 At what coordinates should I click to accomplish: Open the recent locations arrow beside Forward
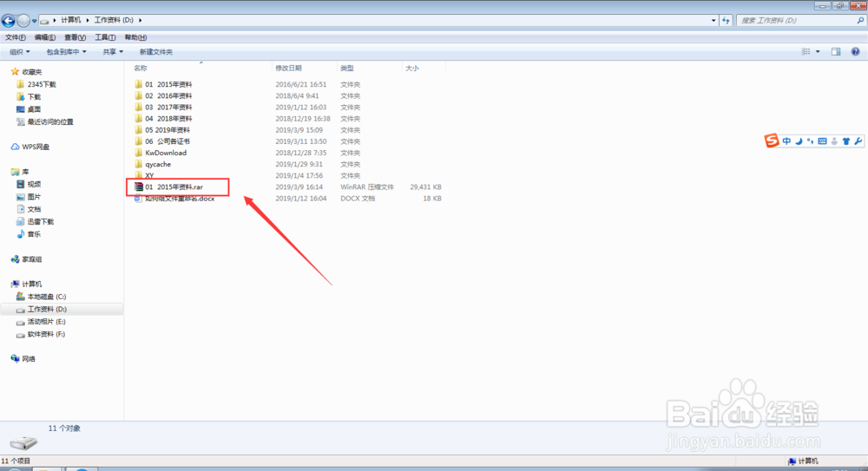35,21
